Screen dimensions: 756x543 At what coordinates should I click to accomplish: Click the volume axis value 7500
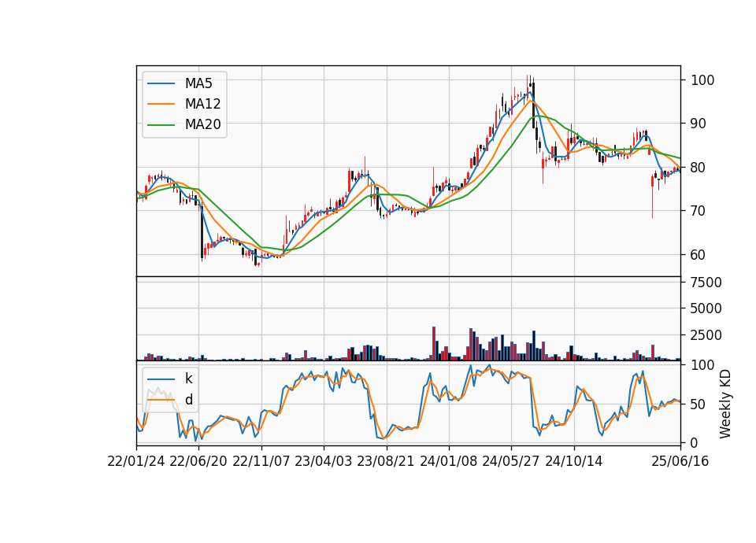coord(706,283)
